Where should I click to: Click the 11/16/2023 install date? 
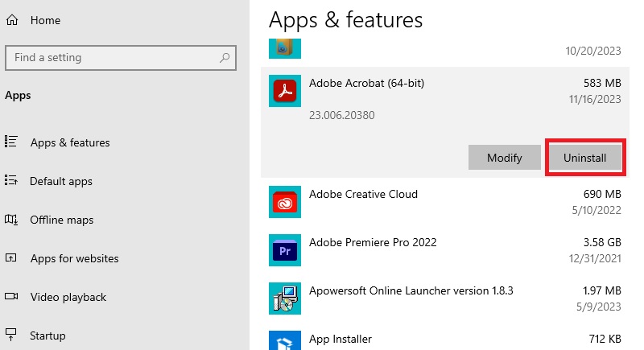point(595,99)
